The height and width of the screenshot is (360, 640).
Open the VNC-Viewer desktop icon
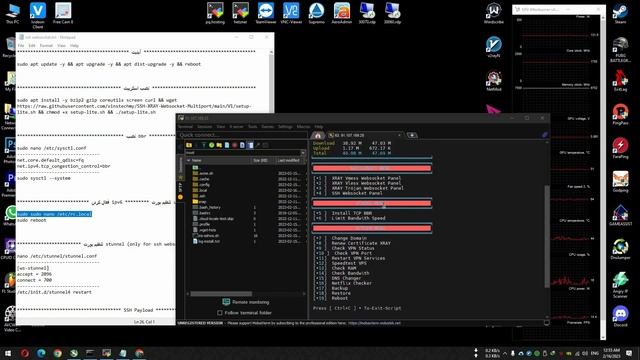(x=291, y=13)
